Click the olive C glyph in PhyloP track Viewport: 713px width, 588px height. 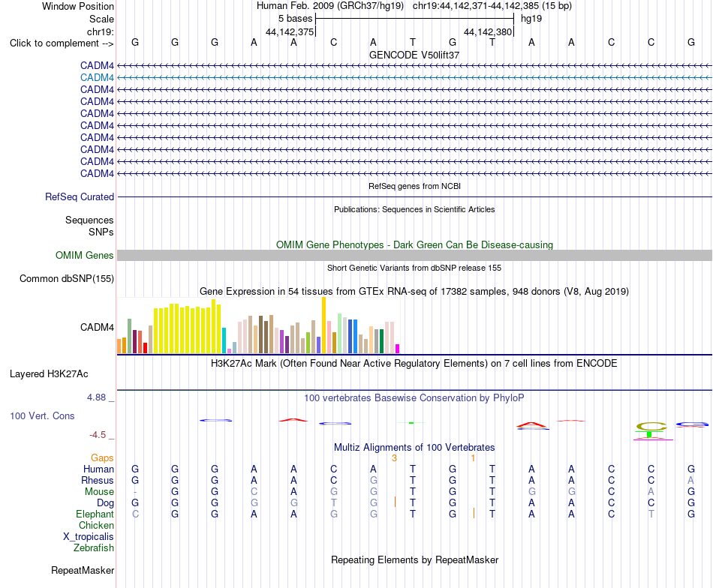point(651,426)
